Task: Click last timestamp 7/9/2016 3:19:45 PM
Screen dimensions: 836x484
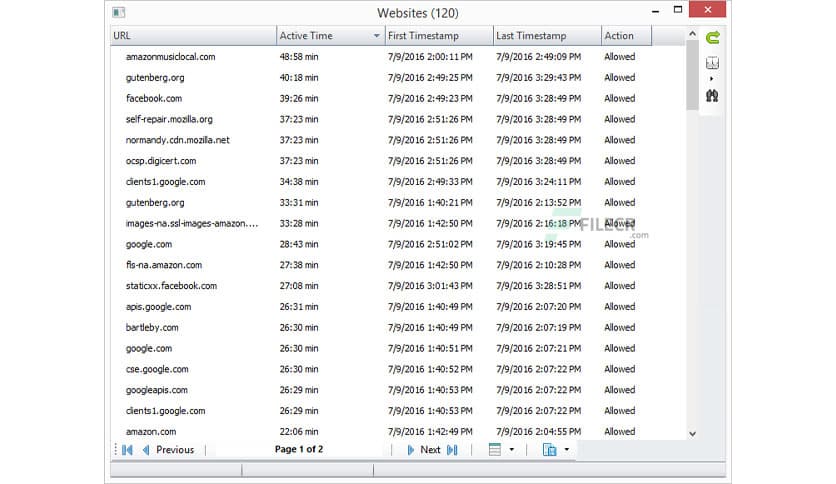Action: pos(538,244)
